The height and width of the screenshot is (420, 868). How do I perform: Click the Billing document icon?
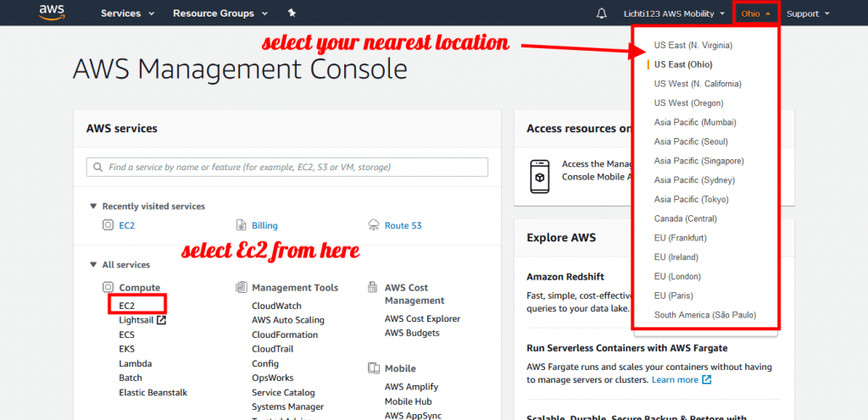point(241,225)
